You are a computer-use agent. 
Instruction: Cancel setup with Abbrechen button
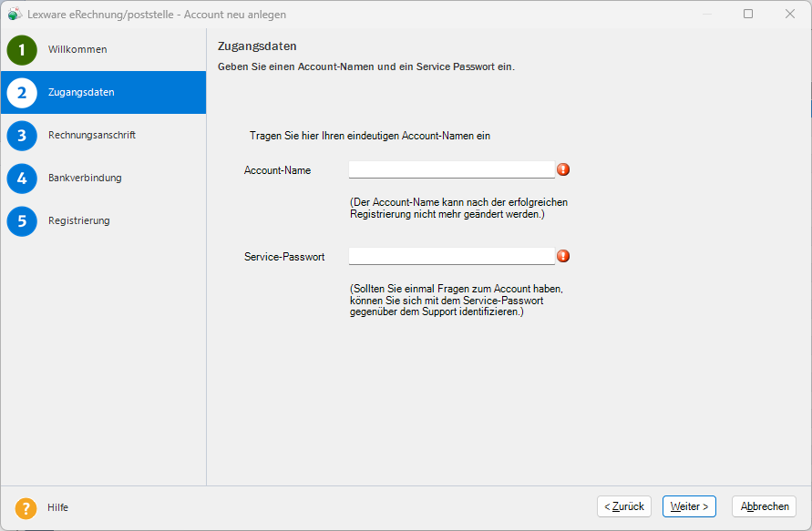pyautogui.click(x=765, y=506)
